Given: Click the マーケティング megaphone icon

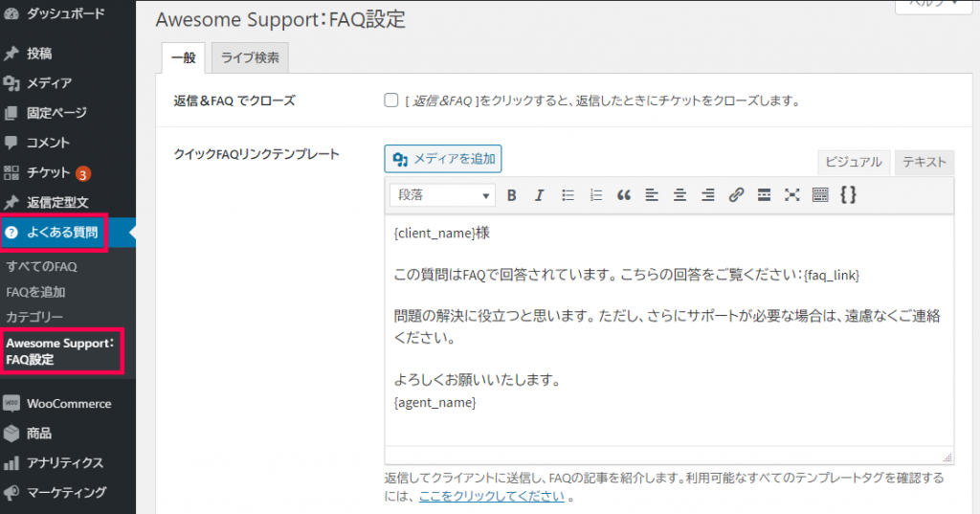Looking at the screenshot, I should 11,493.
